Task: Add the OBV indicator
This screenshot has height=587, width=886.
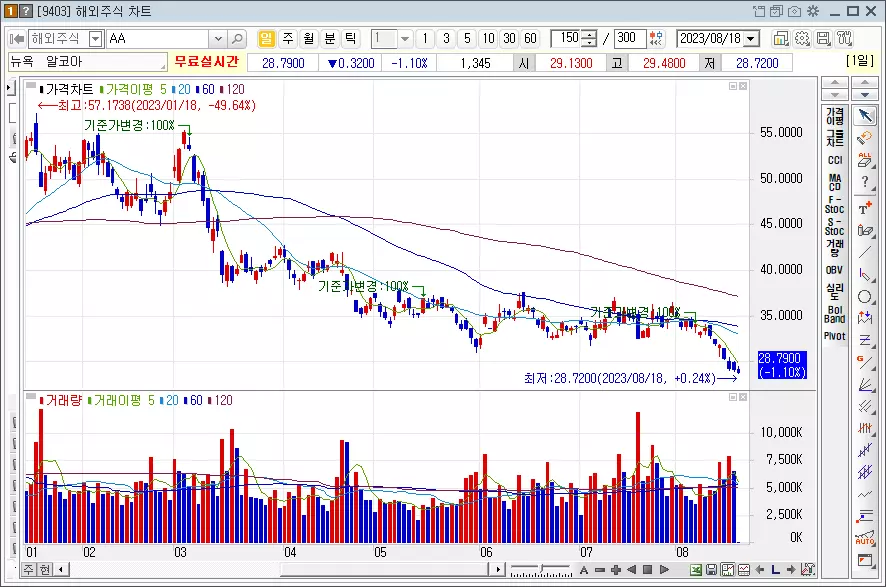Action: point(835,270)
